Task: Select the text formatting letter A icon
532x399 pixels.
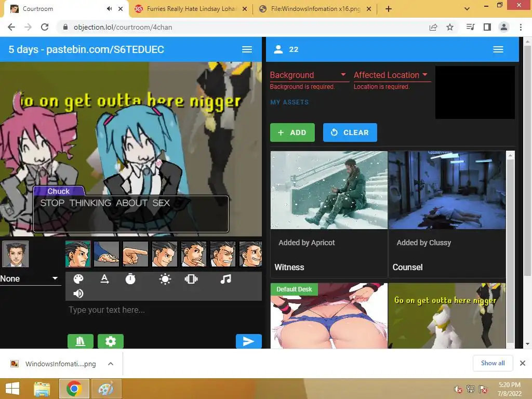Action: tap(104, 279)
